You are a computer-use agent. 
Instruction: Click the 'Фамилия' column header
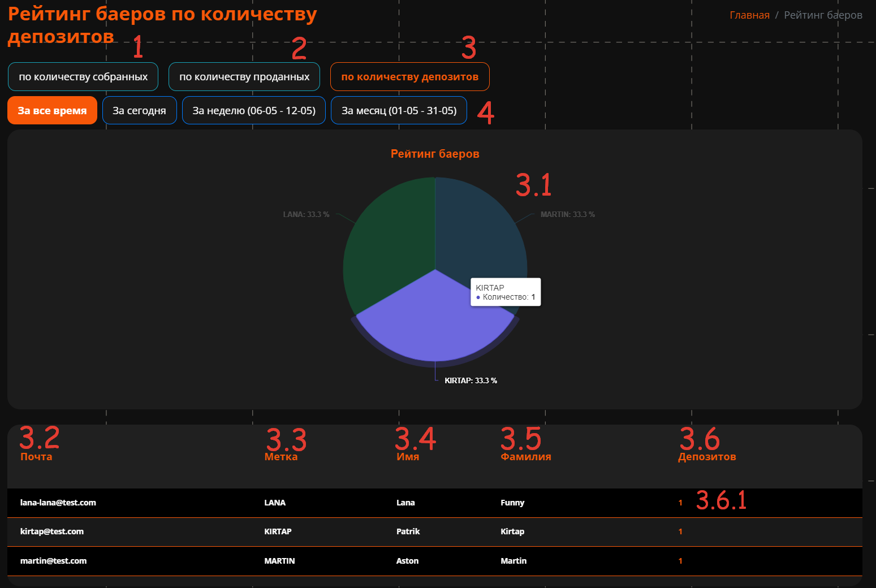click(x=526, y=457)
